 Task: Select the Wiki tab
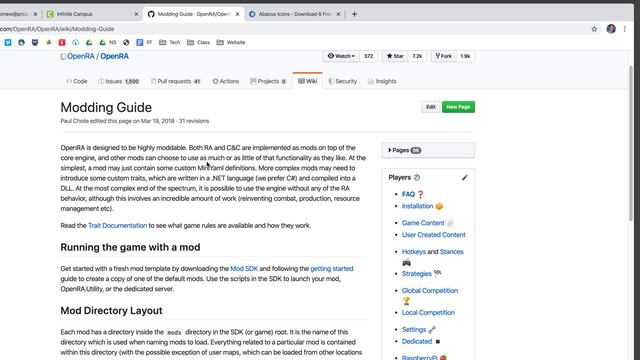point(307,81)
